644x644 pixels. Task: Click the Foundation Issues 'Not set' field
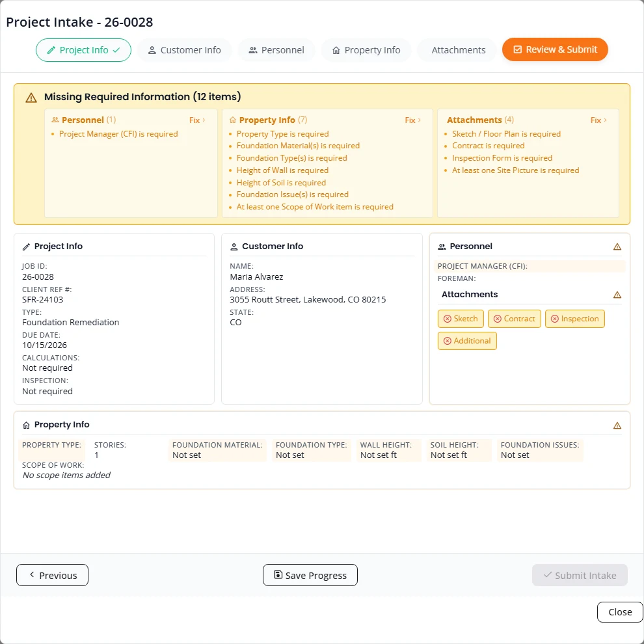point(540,450)
